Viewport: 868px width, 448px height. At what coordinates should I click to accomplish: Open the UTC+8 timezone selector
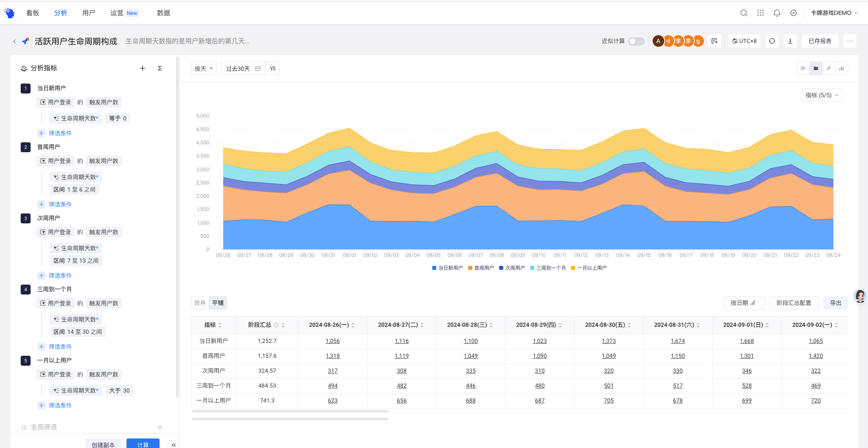coord(744,41)
